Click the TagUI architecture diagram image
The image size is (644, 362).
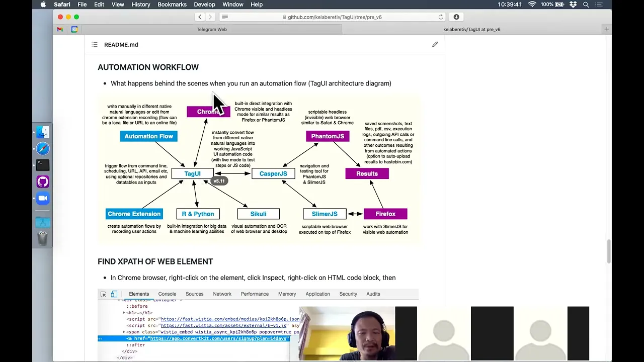tap(259, 169)
